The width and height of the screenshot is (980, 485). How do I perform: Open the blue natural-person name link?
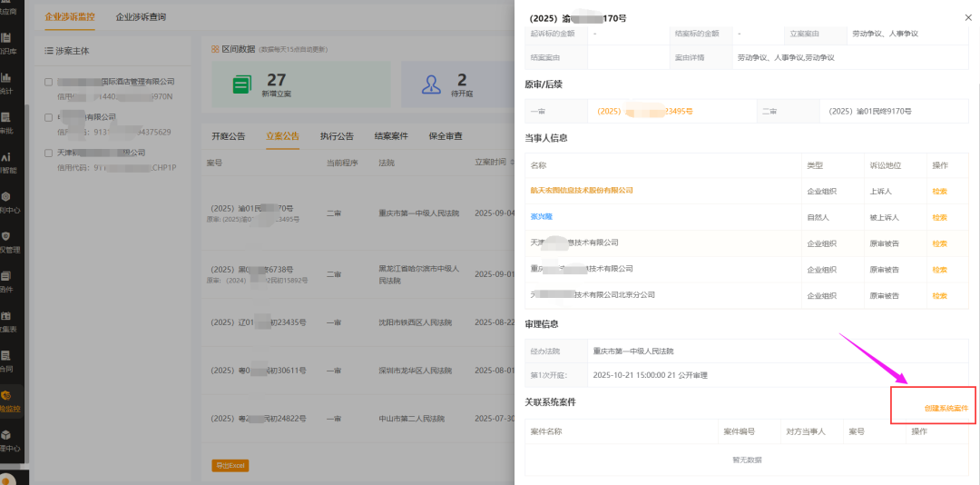(541, 216)
